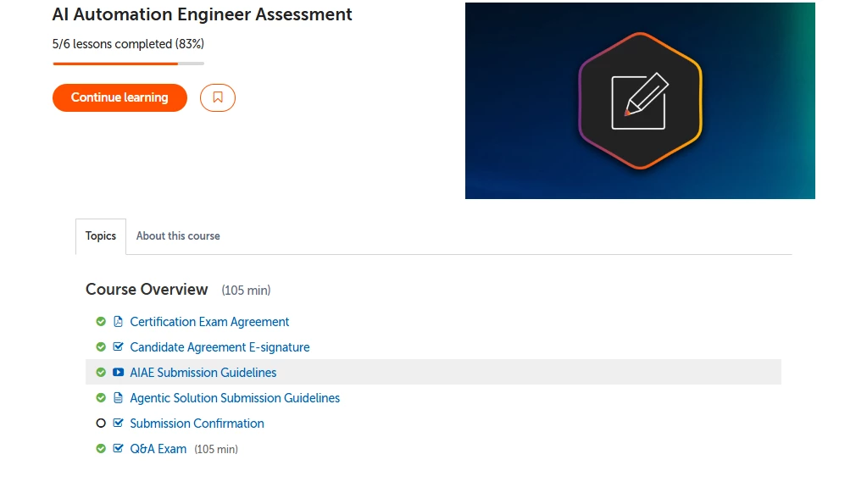Click green completion check beside AIAE Submission Guidelines
The width and height of the screenshot is (867, 504).
pyautogui.click(x=101, y=373)
